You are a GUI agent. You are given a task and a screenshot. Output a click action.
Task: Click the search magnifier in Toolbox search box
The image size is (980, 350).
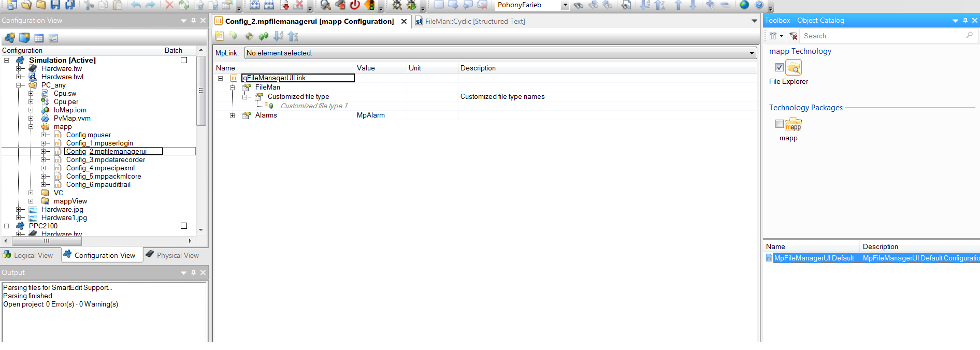tap(969, 35)
